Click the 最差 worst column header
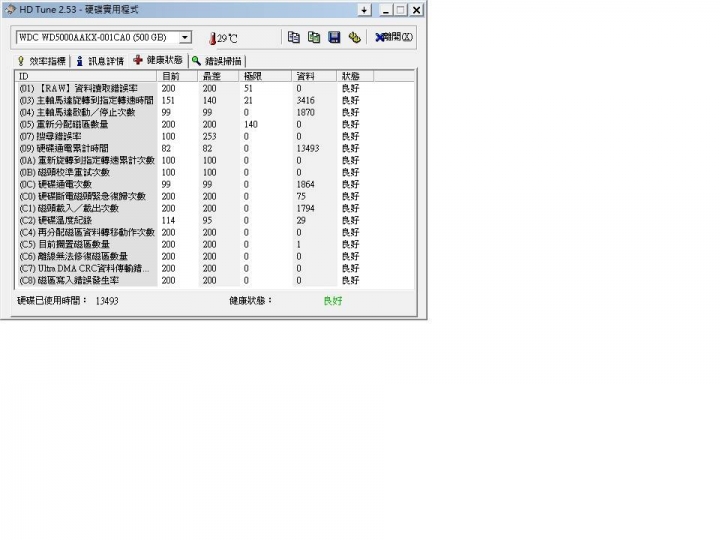720x540 pixels. pyautogui.click(x=219, y=76)
